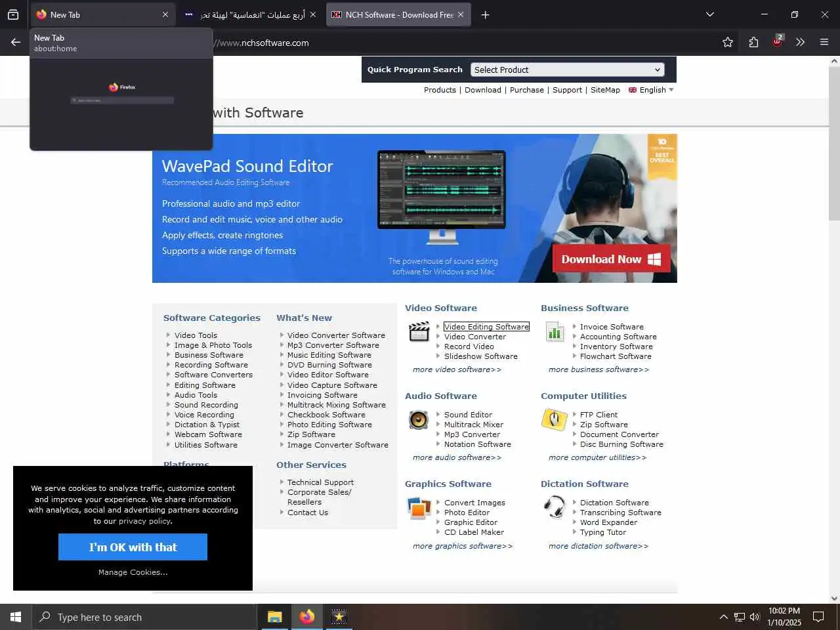Click the Computer Utilities mouse icon

click(x=554, y=420)
